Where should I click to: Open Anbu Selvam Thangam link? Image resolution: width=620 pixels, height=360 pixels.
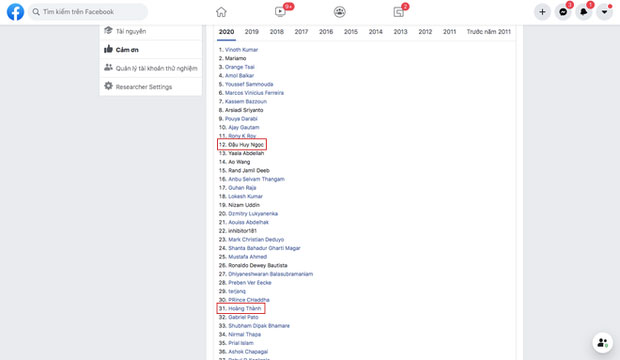[x=256, y=179]
